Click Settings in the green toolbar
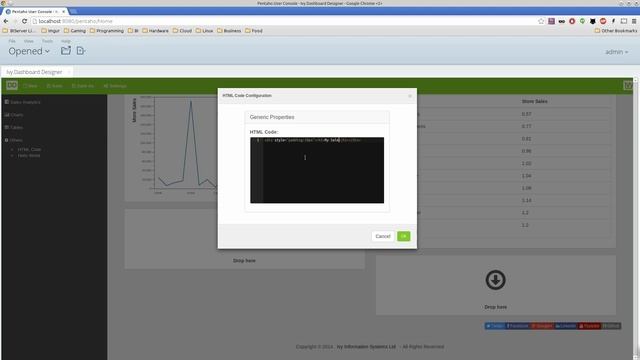 coord(115,86)
